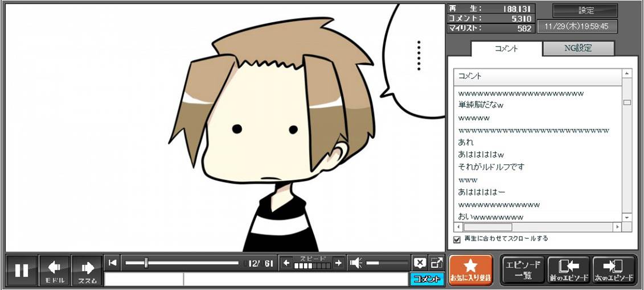Switch to the NG設定 tab
Image resolution: width=644 pixels, height=290 pixels.
pos(578,48)
